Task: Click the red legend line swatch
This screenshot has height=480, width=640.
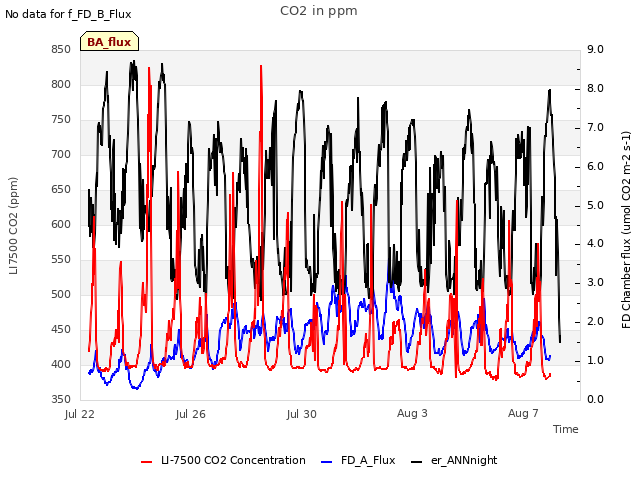Action: click(x=147, y=462)
